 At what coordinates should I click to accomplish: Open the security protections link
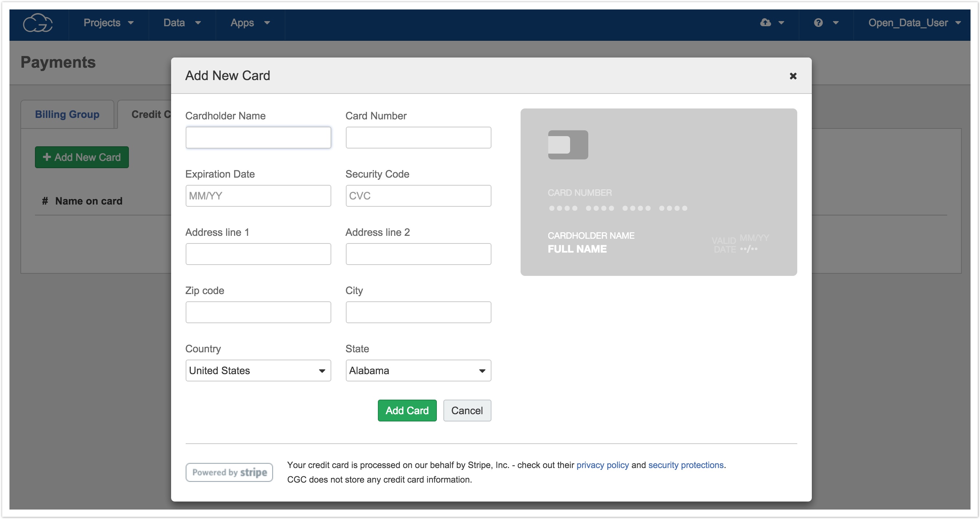tap(685, 465)
